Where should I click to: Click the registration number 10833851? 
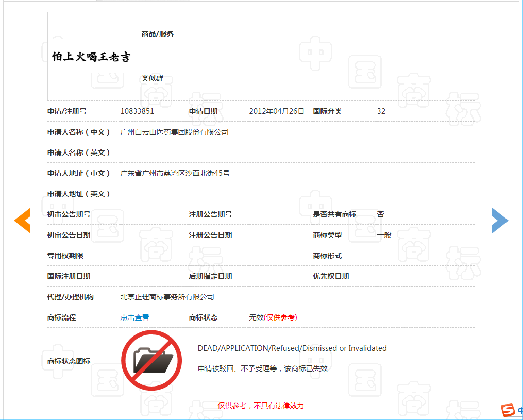coord(137,111)
